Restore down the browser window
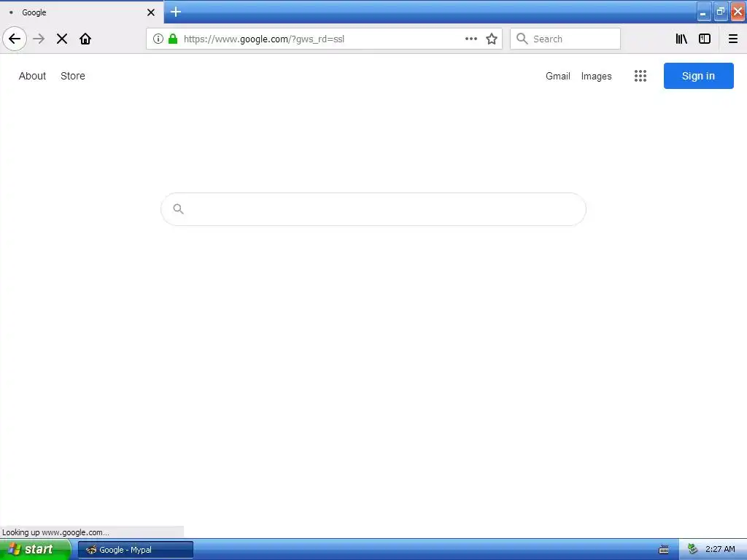The height and width of the screenshot is (560, 747). pyautogui.click(x=720, y=12)
